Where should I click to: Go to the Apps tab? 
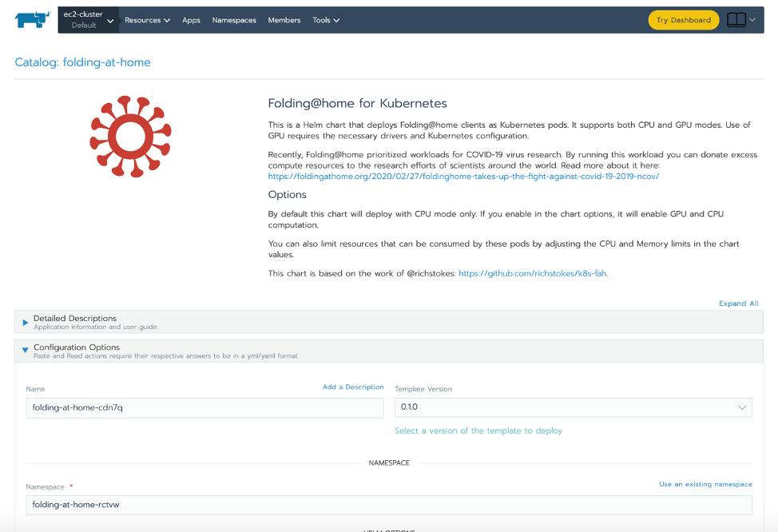(191, 20)
